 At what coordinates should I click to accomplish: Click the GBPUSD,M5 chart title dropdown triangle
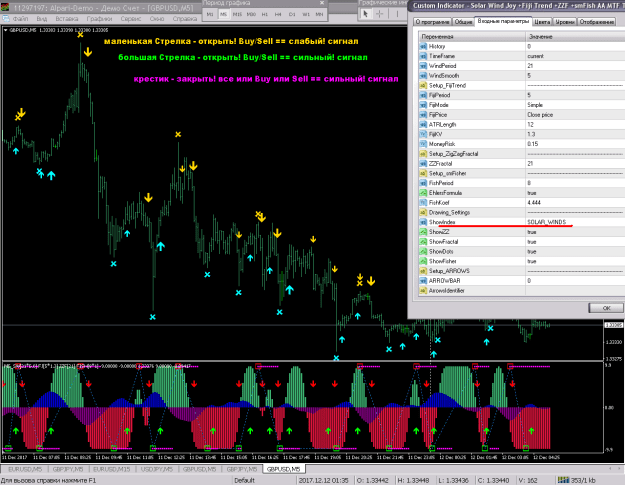tap(5, 30)
